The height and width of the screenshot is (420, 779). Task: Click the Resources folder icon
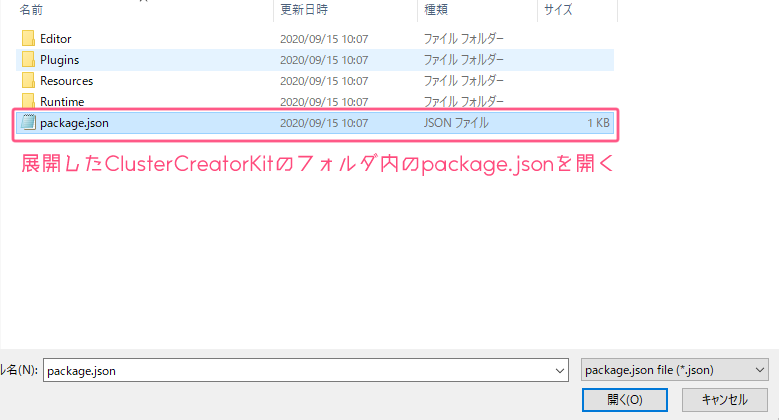click(28, 81)
